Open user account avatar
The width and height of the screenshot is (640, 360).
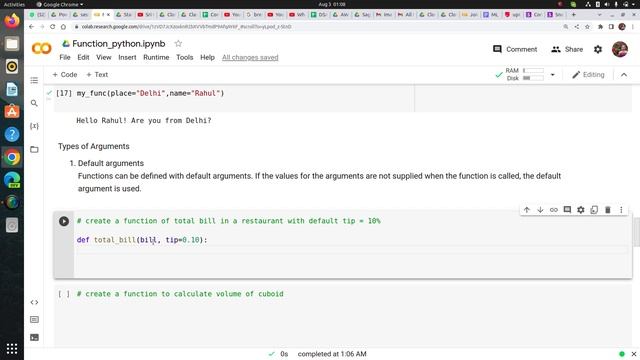click(x=620, y=49)
